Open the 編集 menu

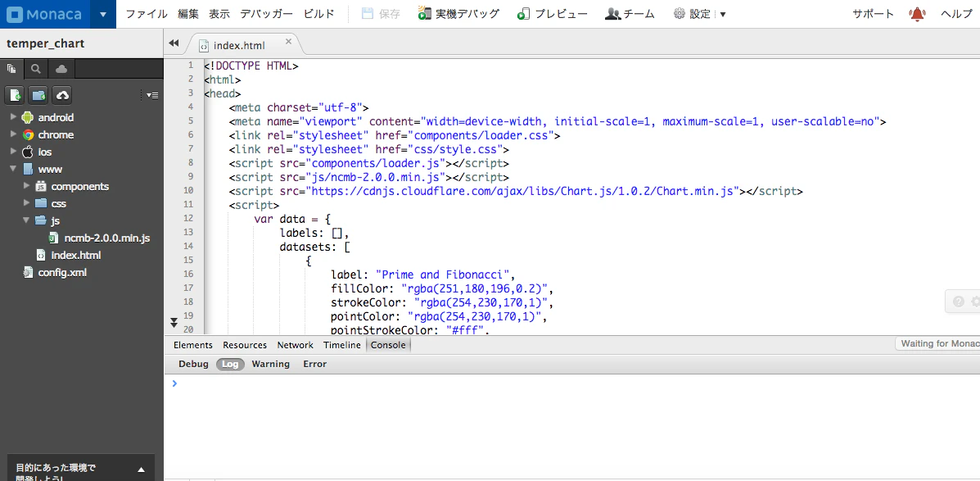tap(188, 14)
